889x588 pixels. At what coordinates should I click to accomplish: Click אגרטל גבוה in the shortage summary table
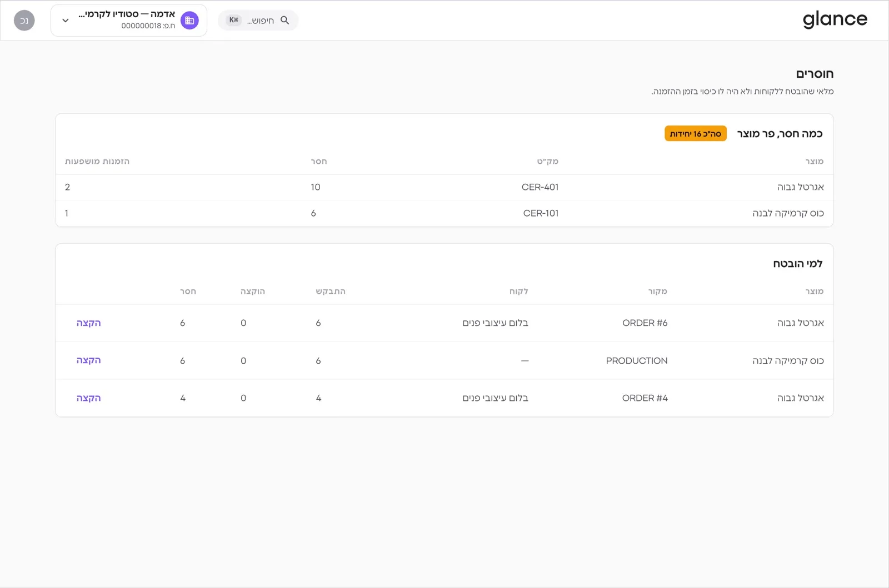(x=801, y=187)
